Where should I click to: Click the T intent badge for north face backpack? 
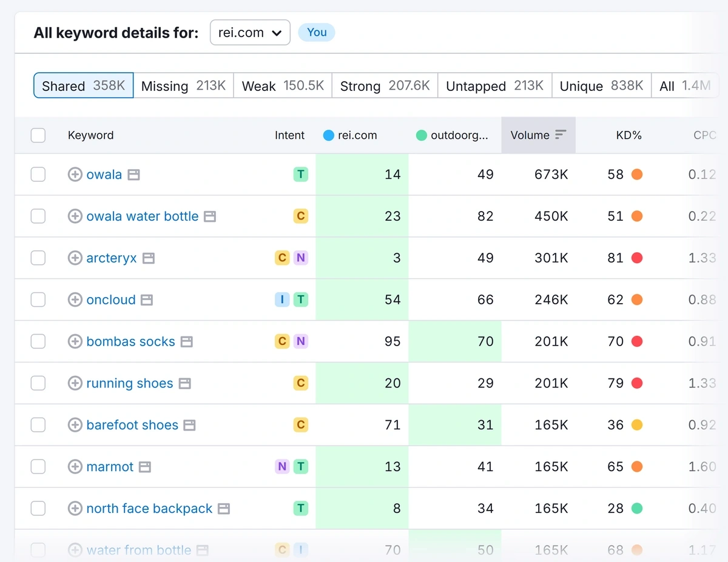pos(300,509)
